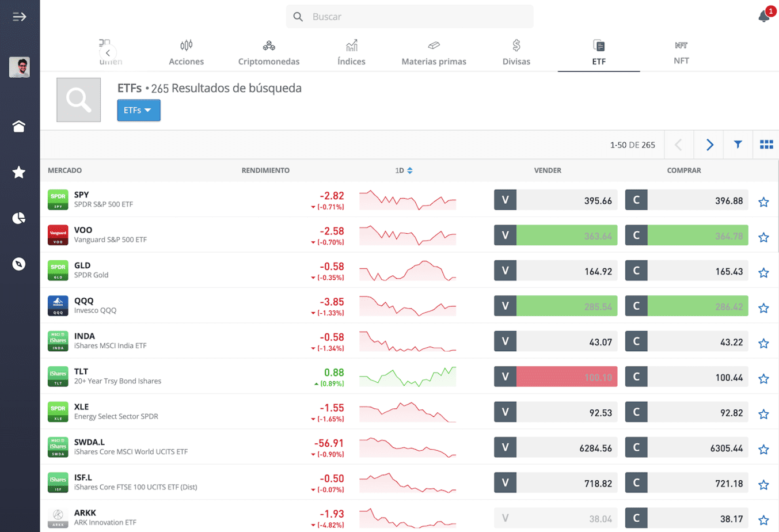Switch to the Índices tab
779x532 pixels.
point(351,53)
